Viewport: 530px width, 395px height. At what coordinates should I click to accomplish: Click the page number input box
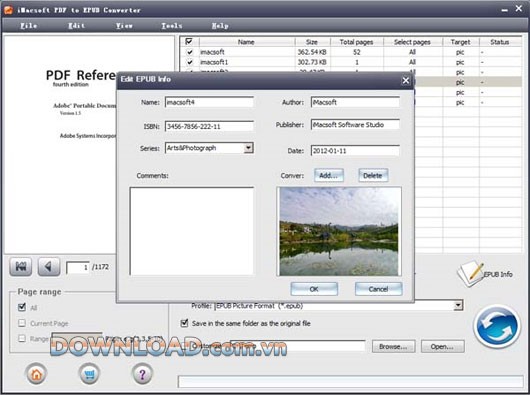[78, 267]
